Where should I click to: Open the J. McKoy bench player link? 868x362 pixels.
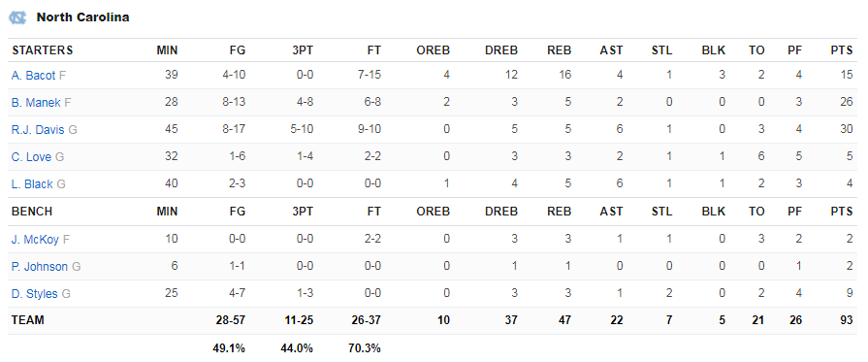point(35,240)
